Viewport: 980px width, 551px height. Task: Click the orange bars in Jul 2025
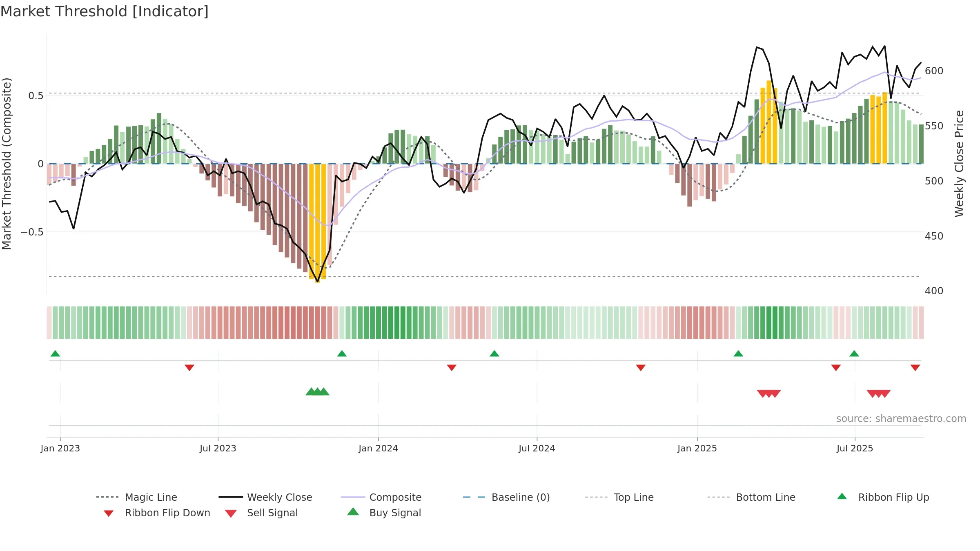pyautogui.click(x=879, y=129)
